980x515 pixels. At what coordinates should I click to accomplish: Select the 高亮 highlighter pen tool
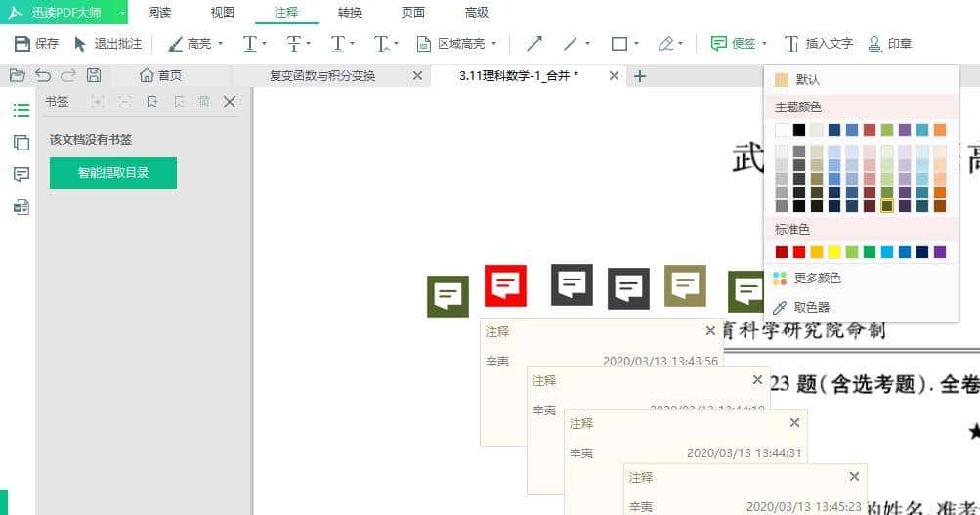click(190, 44)
